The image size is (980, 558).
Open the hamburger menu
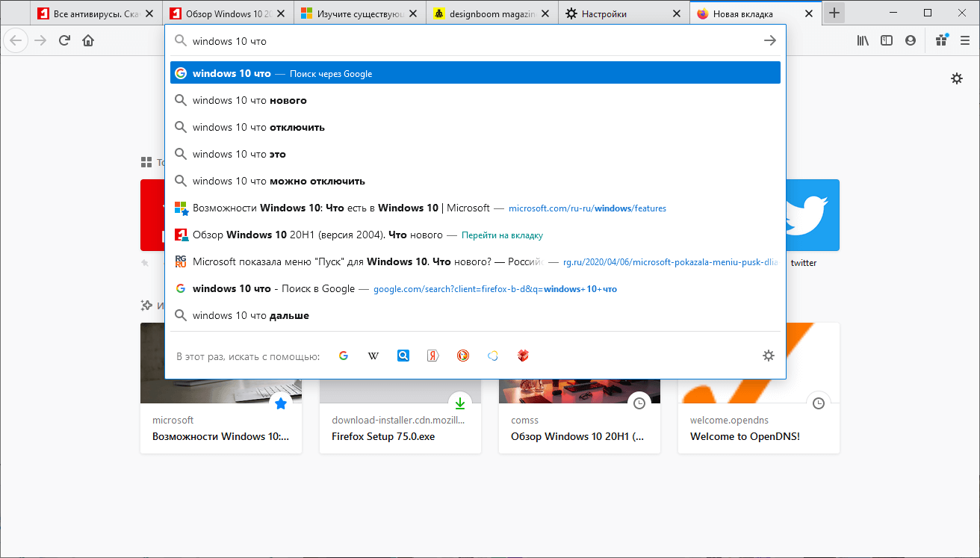pyautogui.click(x=966, y=41)
